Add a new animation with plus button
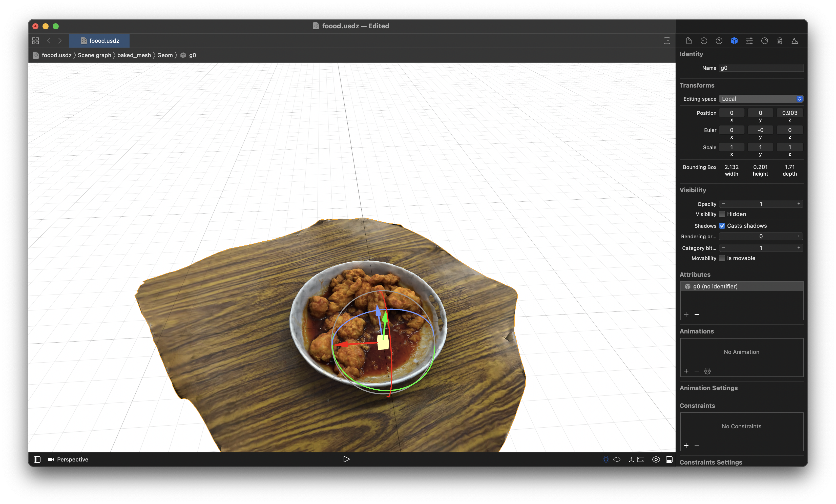Screen dimensions: 836x504 click(x=686, y=371)
